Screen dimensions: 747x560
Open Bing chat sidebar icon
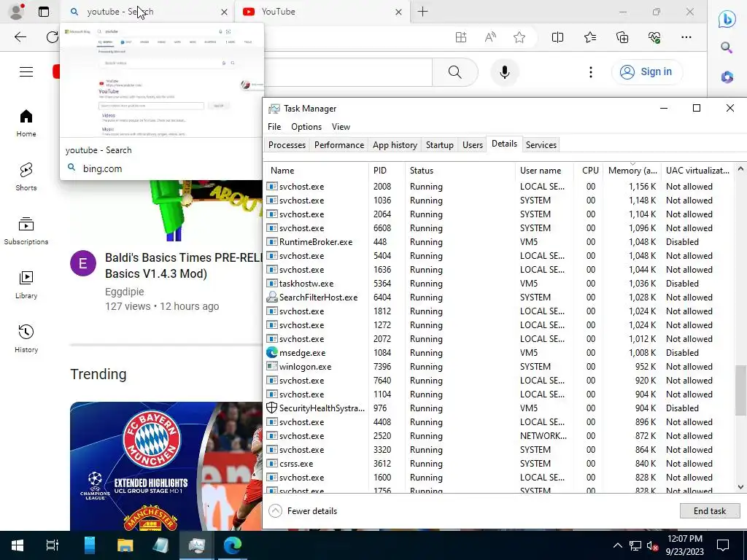coord(727,19)
